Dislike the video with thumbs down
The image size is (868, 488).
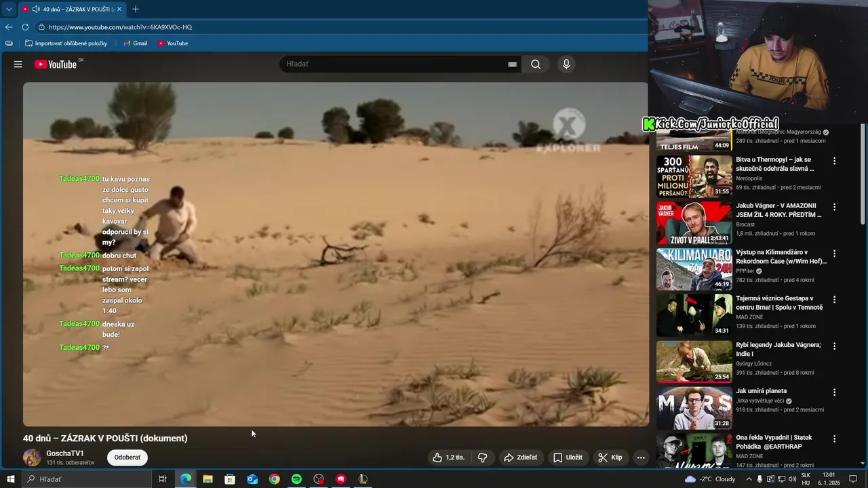point(482,457)
